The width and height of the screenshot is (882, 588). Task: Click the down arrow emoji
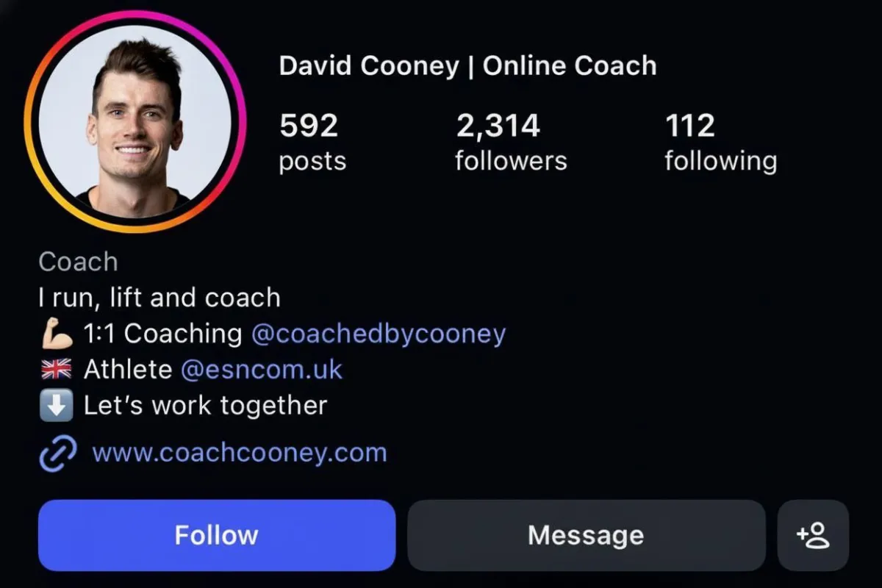(57, 406)
